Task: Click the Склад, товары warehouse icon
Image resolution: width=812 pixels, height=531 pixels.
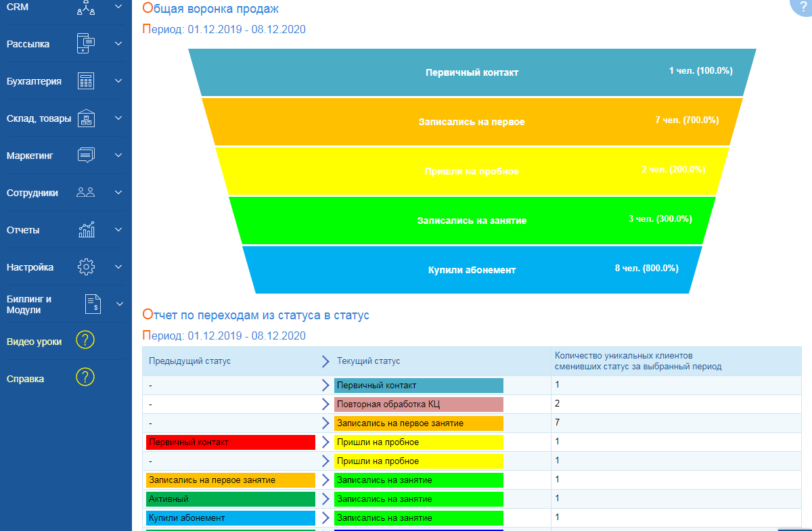Action: [86, 118]
